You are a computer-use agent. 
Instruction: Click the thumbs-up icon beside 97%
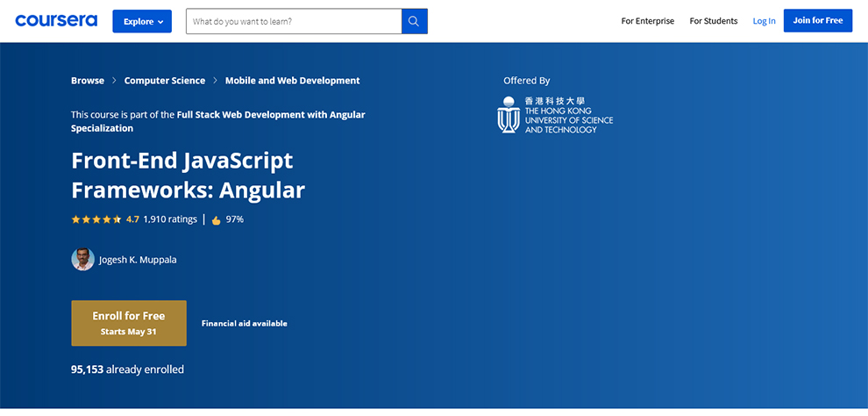(x=216, y=220)
